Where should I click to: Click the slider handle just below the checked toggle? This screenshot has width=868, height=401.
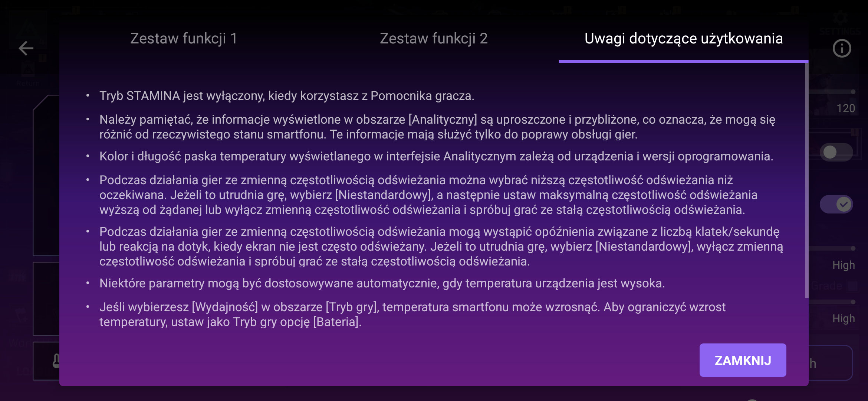853,248
